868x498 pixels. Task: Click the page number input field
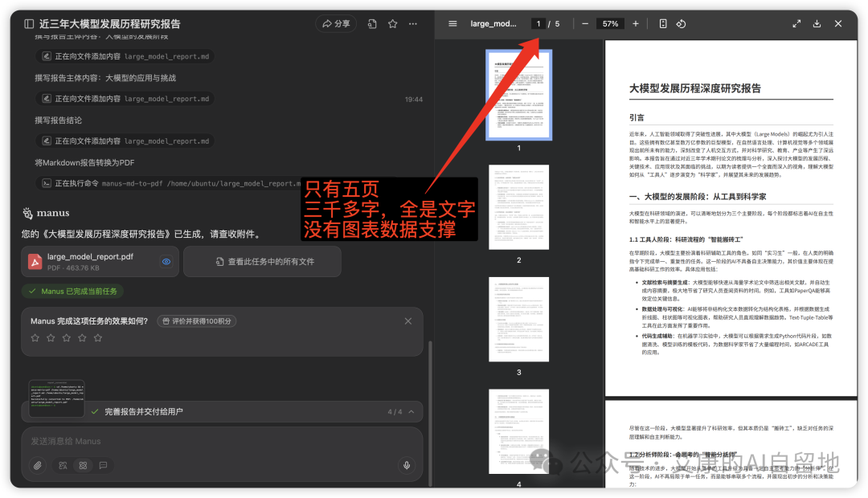click(x=538, y=24)
